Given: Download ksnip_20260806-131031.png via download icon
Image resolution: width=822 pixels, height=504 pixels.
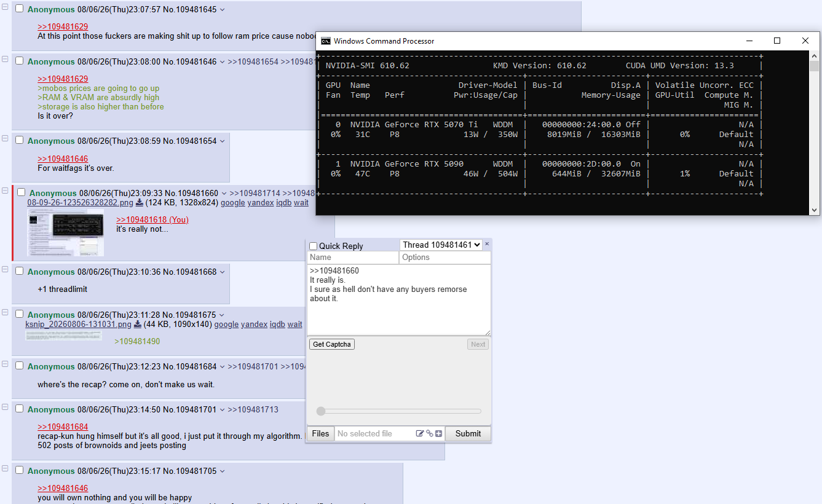Looking at the screenshot, I should coord(138,325).
